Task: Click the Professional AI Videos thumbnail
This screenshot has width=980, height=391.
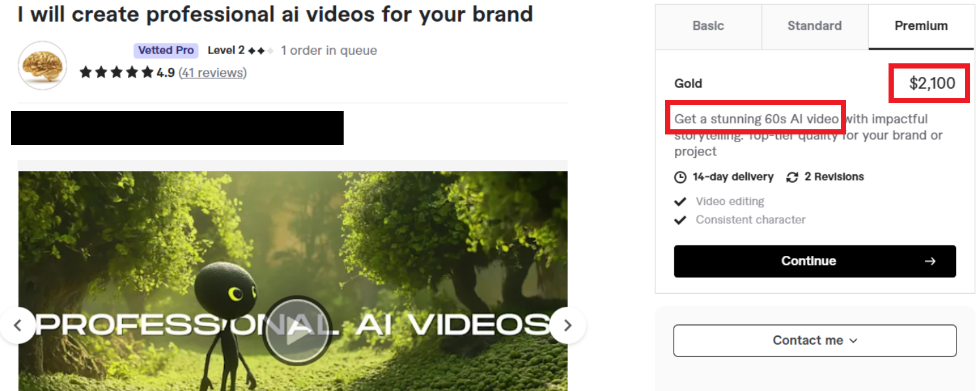Action: (293, 281)
